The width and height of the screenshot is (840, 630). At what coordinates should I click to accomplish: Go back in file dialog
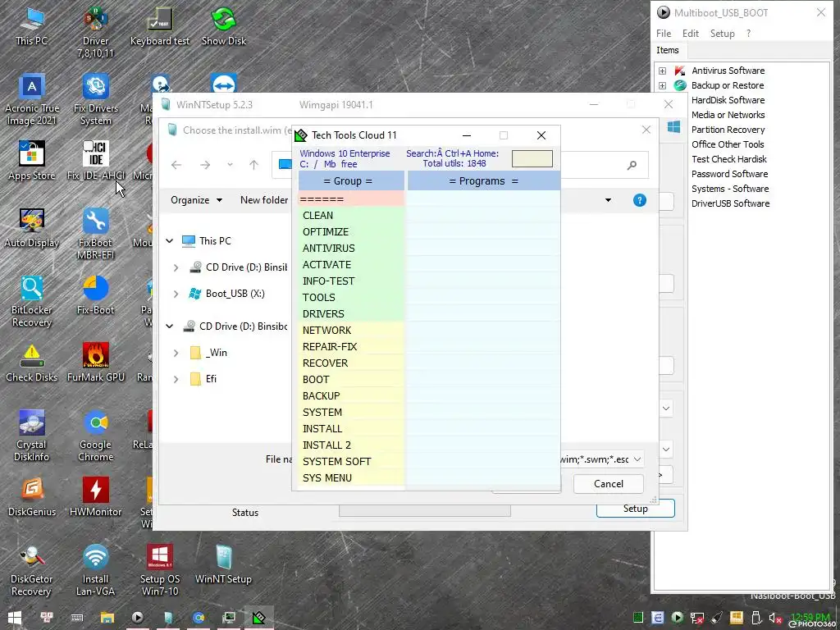click(x=176, y=165)
